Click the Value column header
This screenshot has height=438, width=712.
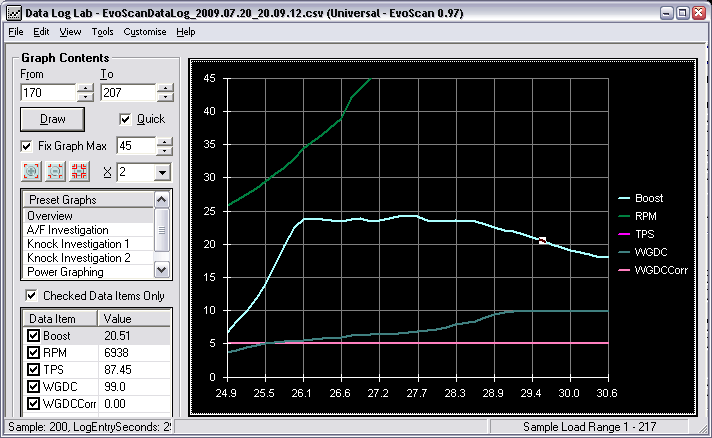coord(134,319)
